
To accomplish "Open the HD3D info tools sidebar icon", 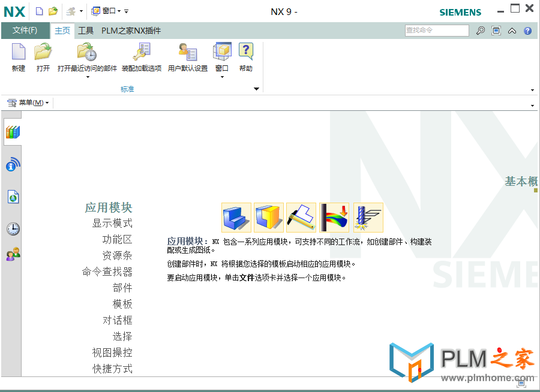I will pyautogui.click(x=13, y=164).
